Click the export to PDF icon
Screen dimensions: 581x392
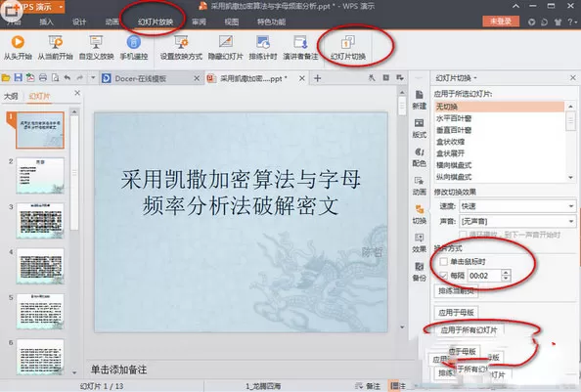(30, 78)
